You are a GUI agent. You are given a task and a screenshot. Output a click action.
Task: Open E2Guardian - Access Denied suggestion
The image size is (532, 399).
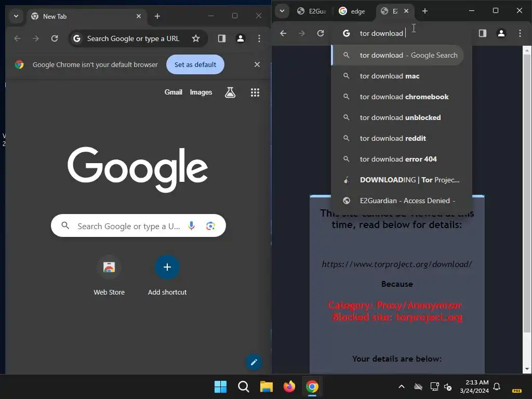point(402,201)
